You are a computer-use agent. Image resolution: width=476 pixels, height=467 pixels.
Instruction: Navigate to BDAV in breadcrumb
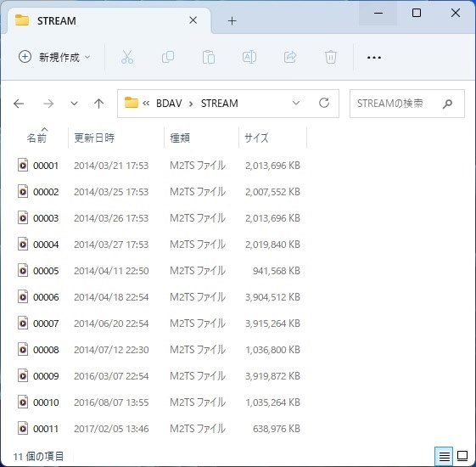[169, 104]
